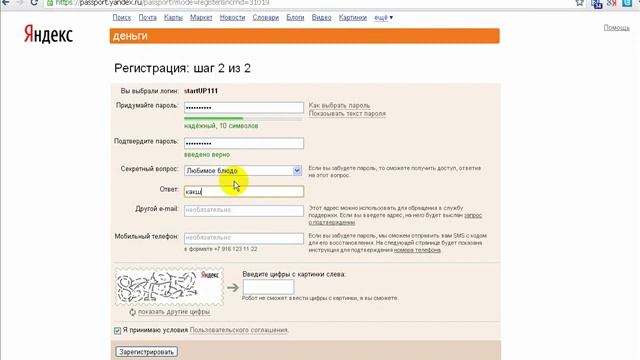The image size is (640, 360).
Task: Open the Помощь help link
Action: pos(616,27)
